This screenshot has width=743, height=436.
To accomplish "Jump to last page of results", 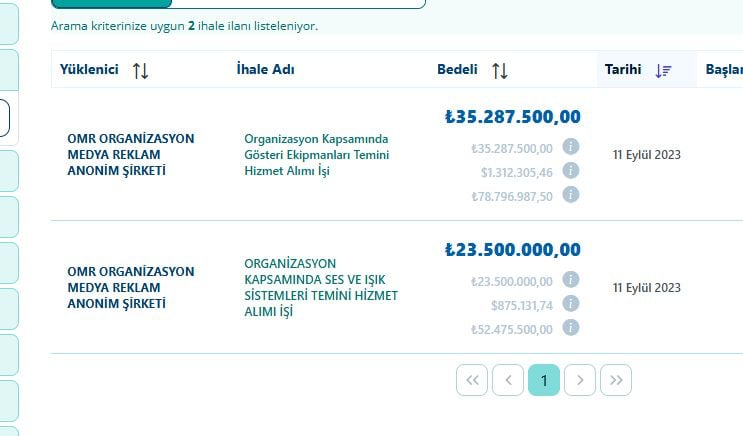I will (616, 380).
